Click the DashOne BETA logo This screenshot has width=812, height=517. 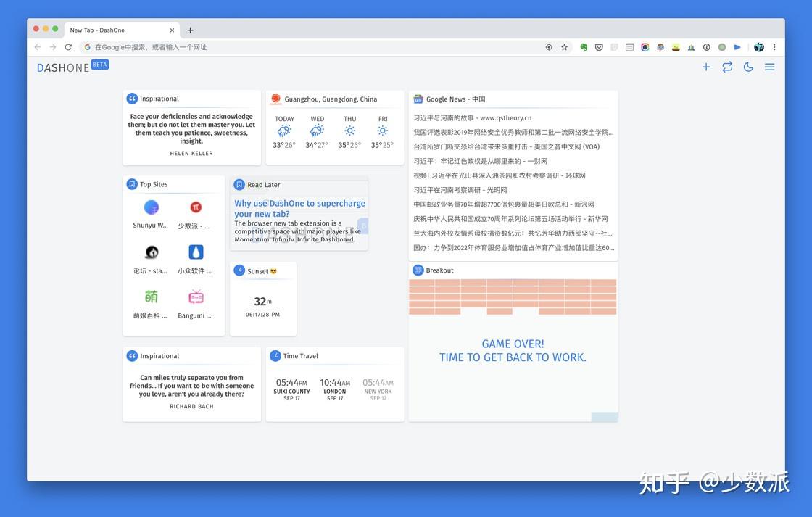click(x=73, y=67)
